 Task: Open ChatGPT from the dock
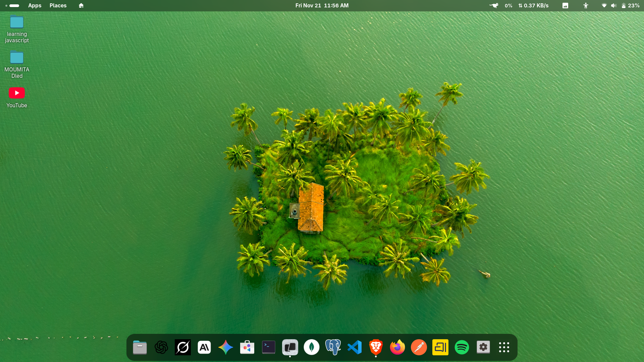161,347
